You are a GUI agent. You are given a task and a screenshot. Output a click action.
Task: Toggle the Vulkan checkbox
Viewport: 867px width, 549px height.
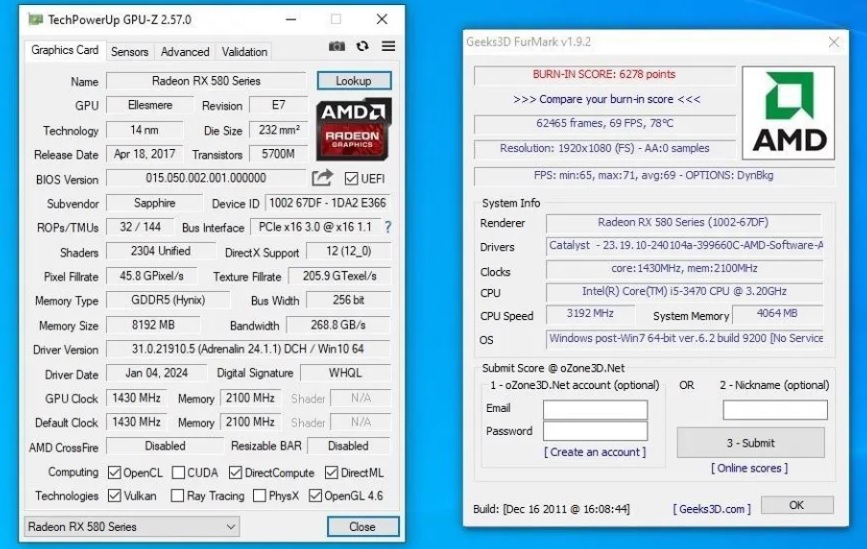pos(114,495)
